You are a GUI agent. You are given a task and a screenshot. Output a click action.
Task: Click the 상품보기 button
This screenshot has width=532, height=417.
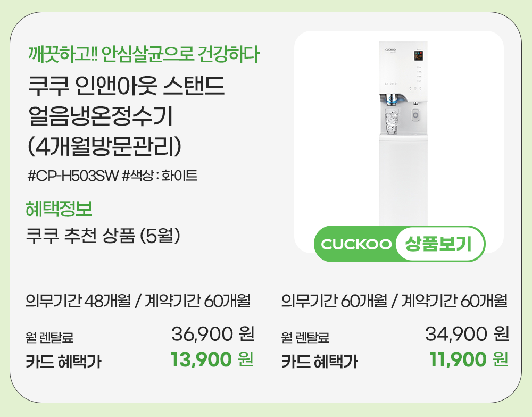439,244
